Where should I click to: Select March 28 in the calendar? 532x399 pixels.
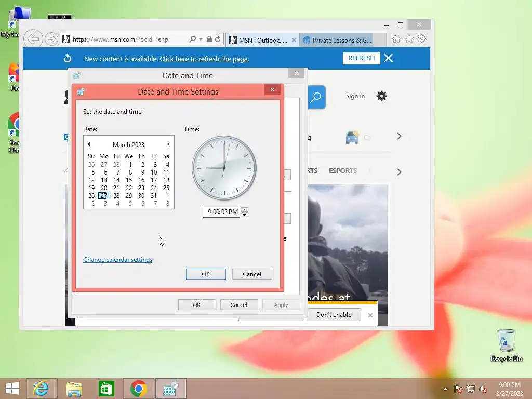[x=116, y=196]
